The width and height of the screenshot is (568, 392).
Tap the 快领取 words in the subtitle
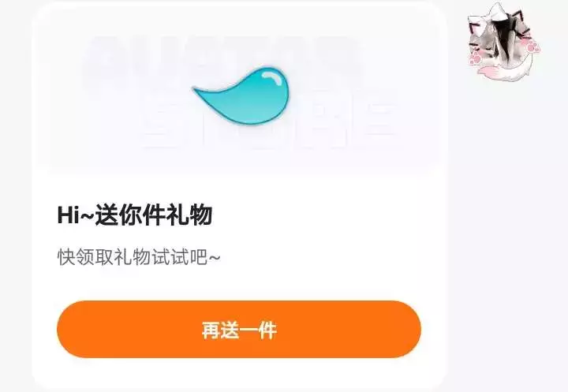click(85, 258)
